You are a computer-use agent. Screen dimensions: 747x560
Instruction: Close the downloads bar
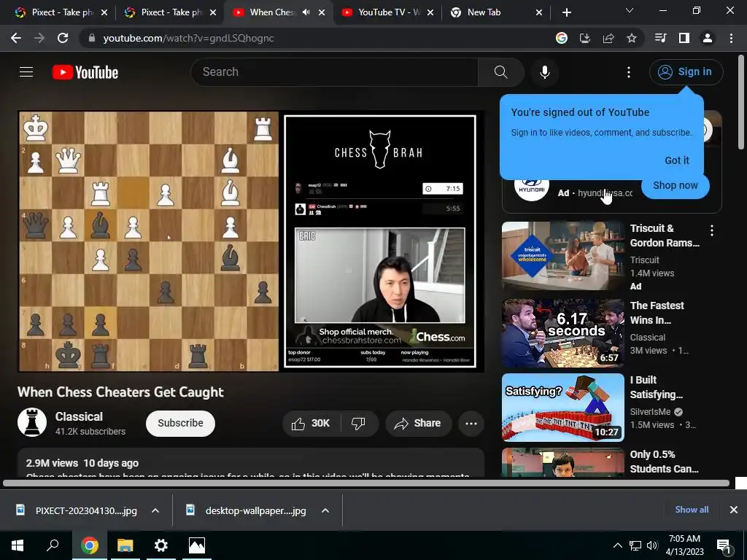(734, 510)
